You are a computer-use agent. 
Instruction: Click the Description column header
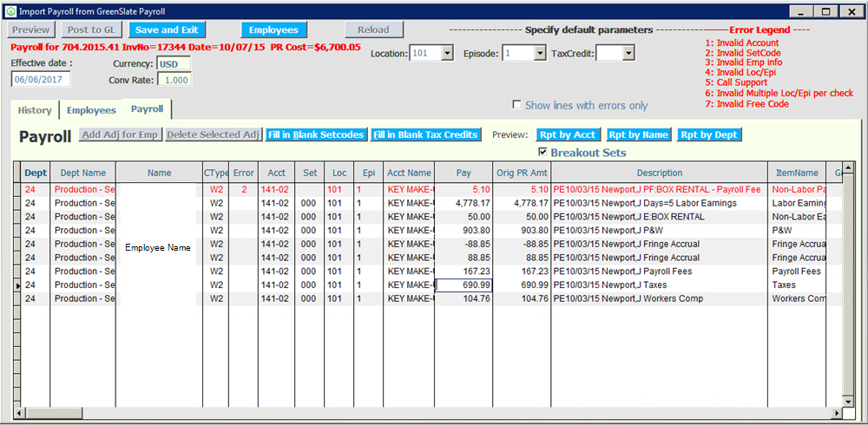coord(660,173)
